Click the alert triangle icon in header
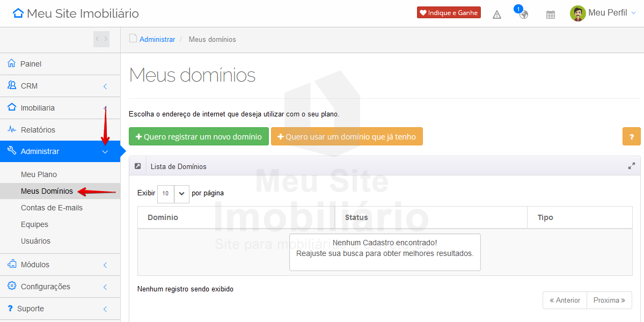 (497, 14)
